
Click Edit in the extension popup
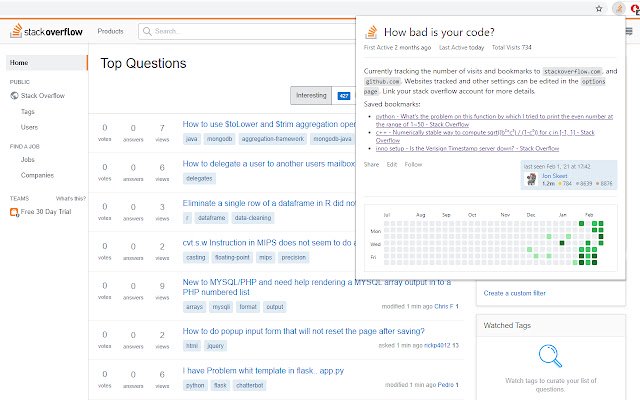392,164
